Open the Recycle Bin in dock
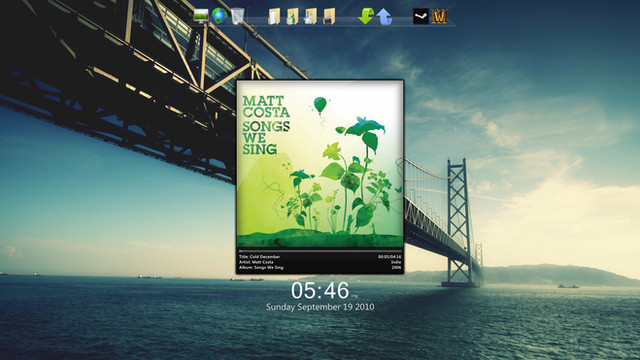Image resolution: width=640 pixels, height=360 pixels. click(x=238, y=16)
